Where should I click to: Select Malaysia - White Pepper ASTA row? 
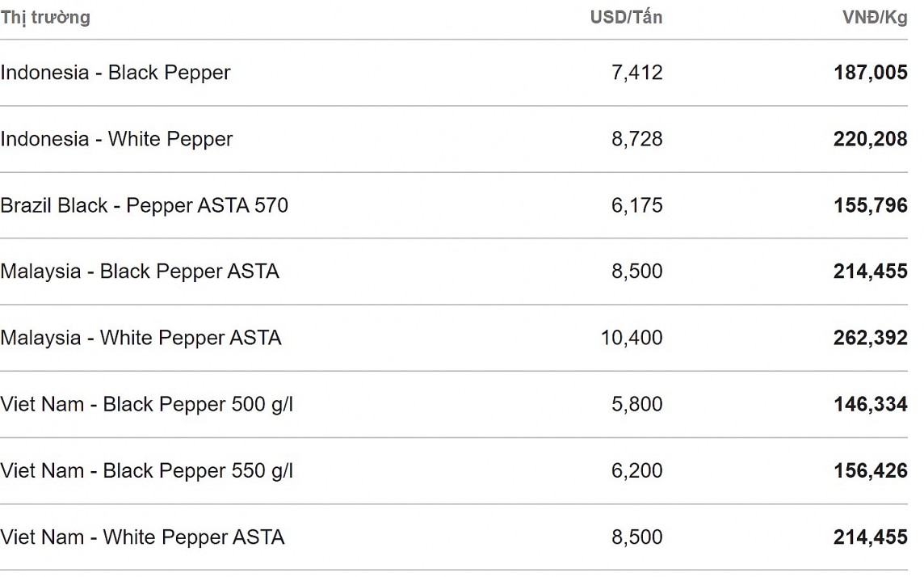coord(141,338)
